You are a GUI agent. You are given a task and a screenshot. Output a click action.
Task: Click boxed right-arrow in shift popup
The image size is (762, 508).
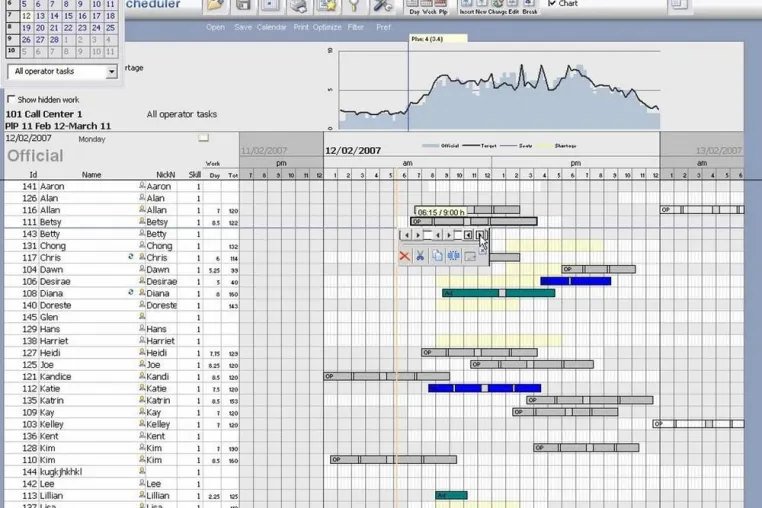pyautogui.click(x=480, y=235)
